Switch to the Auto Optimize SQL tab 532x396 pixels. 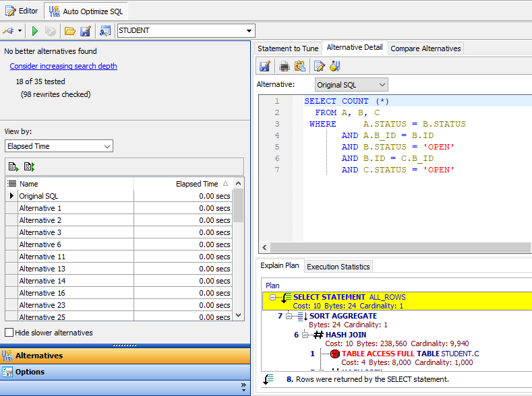[x=86, y=11]
